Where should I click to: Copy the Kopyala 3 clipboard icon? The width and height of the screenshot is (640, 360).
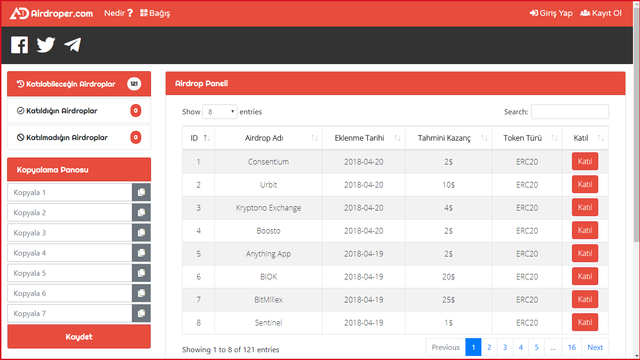[x=141, y=233]
